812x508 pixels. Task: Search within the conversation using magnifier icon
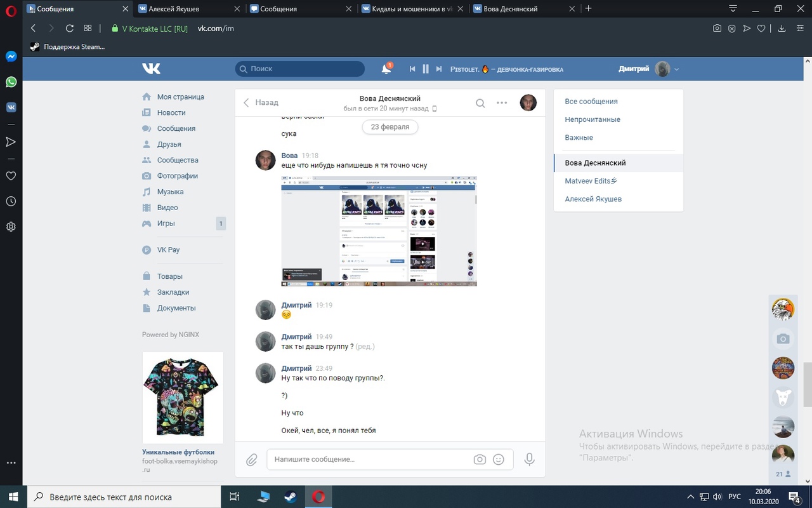(x=480, y=103)
